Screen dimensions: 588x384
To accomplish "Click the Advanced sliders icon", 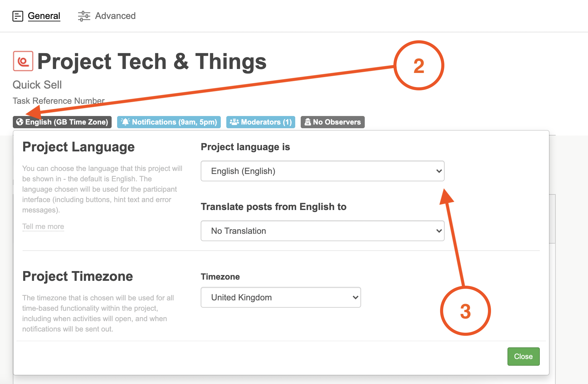I will [84, 16].
